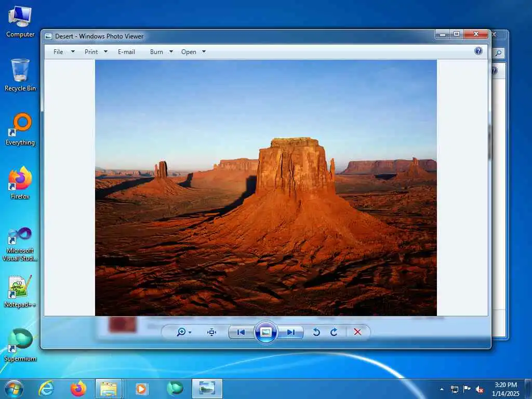Expand the zoom slider dropdown arrow

pos(190,332)
